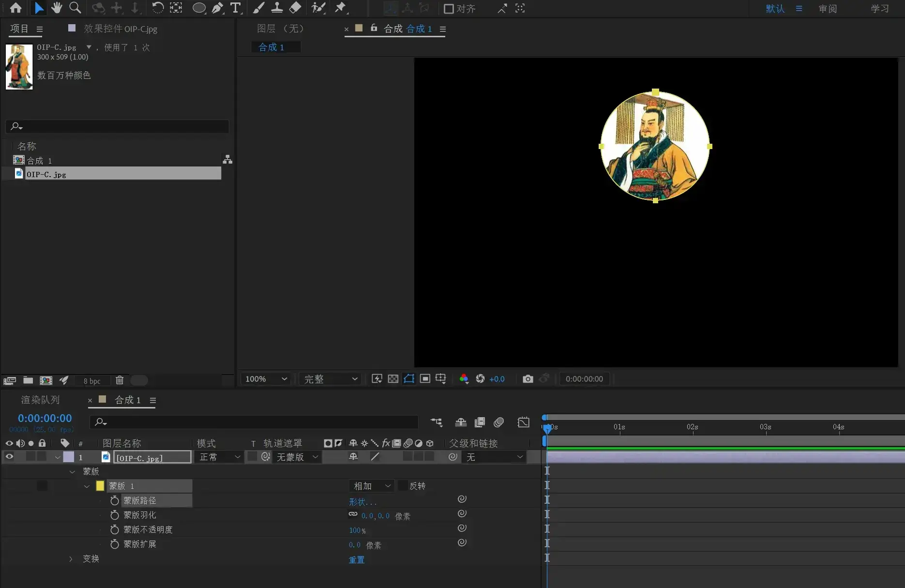Reset exposure in the viewer
Image resolution: width=905 pixels, height=588 pixels.
(x=480, y=379)
